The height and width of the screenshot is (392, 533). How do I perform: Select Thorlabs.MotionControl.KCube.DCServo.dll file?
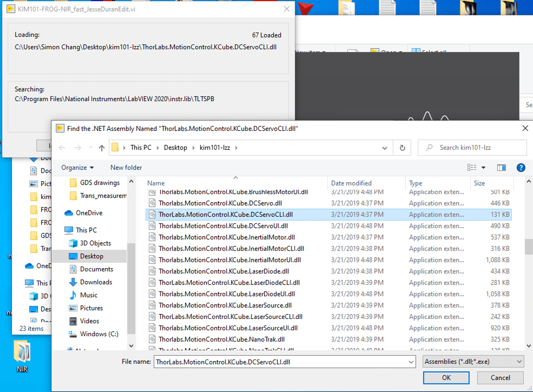tap(328, 203)
